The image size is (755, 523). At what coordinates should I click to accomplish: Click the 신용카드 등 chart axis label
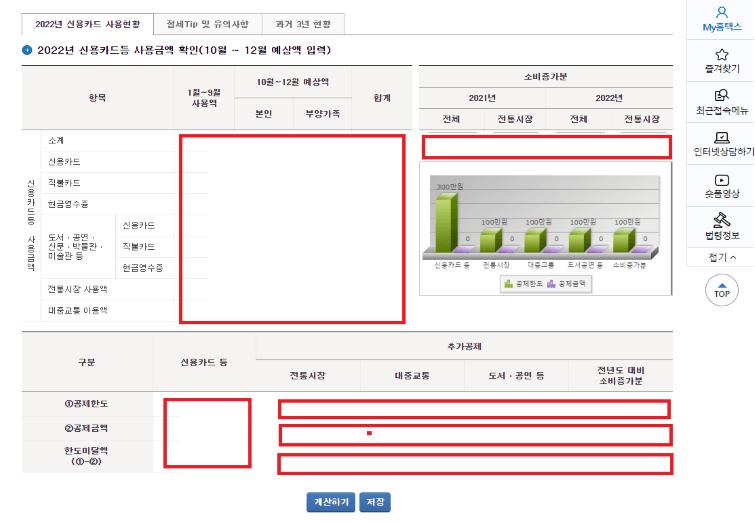pyautogui.click(x=452, y=265)
